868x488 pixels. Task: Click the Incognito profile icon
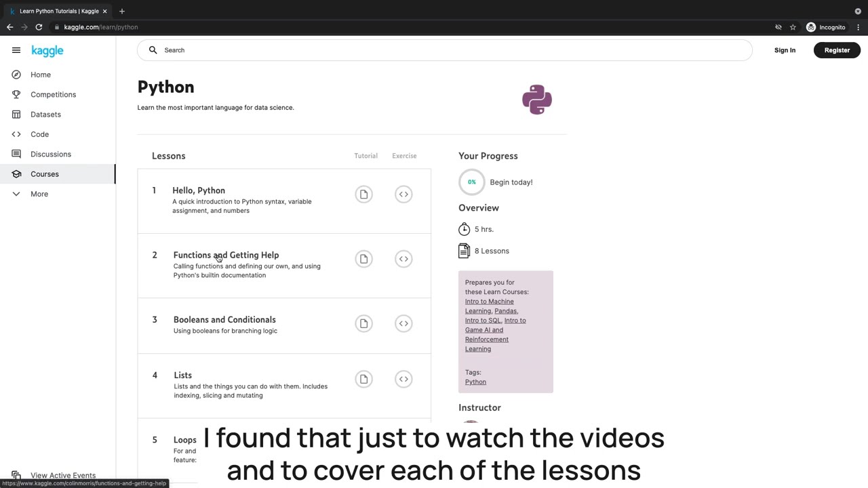click(810, 27)
